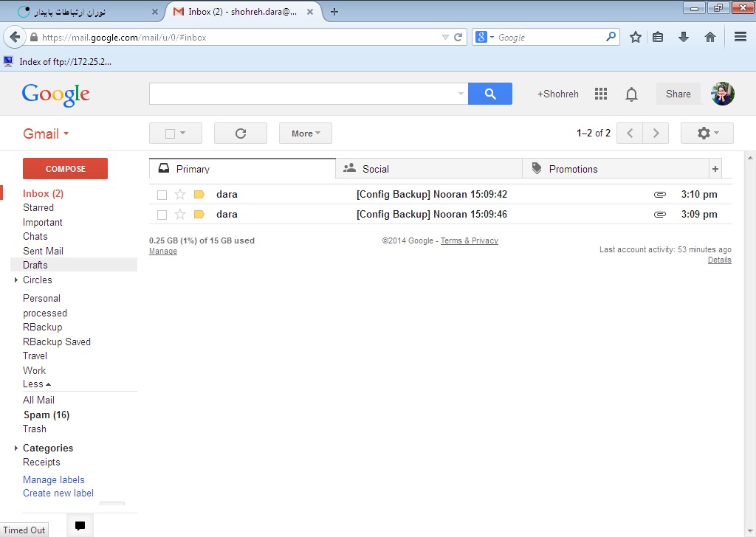
Task: Reload page using address bar refresh icon
Action: coord(458,37)
